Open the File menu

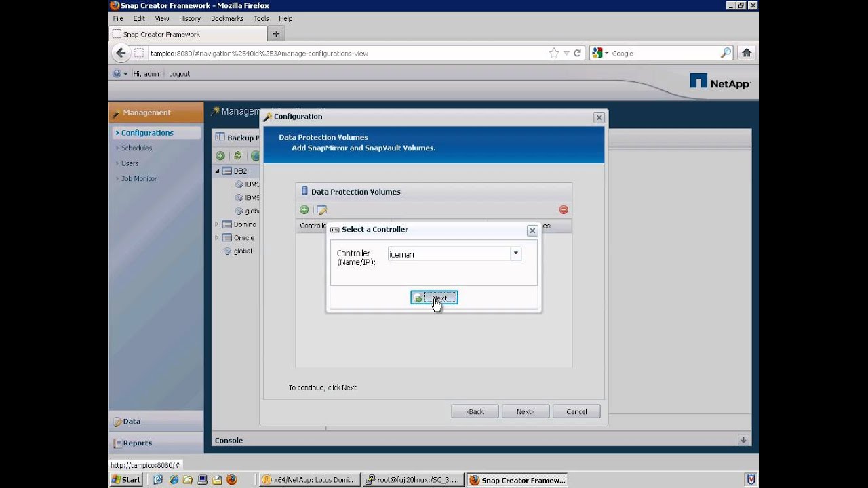tap(118, 19)
